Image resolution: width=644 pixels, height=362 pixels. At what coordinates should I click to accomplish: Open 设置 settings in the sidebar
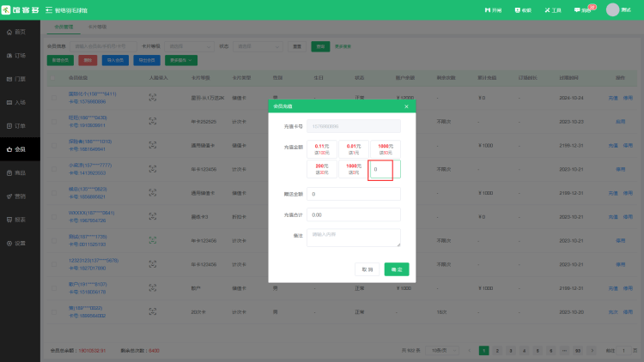click(15, 244)
